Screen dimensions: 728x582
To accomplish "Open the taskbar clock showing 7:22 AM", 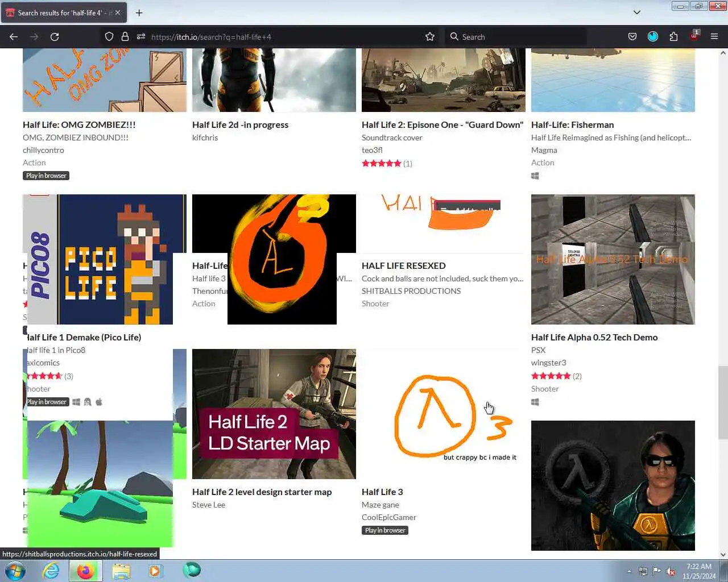I will coord(699,571).
